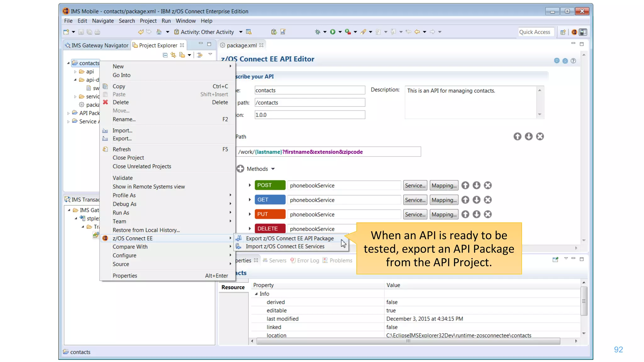Click Service... button for POST method
The width and height of the screenshot is (644, 362).
pyautogui.click(x=415, y=185)
